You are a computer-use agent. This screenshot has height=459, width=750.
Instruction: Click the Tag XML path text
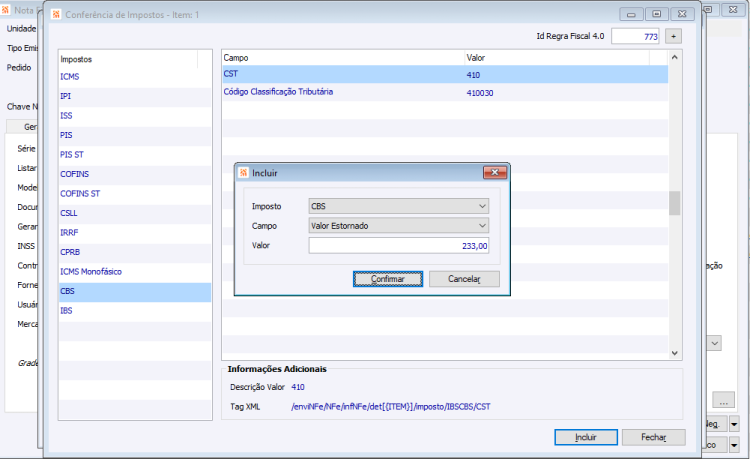[x=391, y=406]
